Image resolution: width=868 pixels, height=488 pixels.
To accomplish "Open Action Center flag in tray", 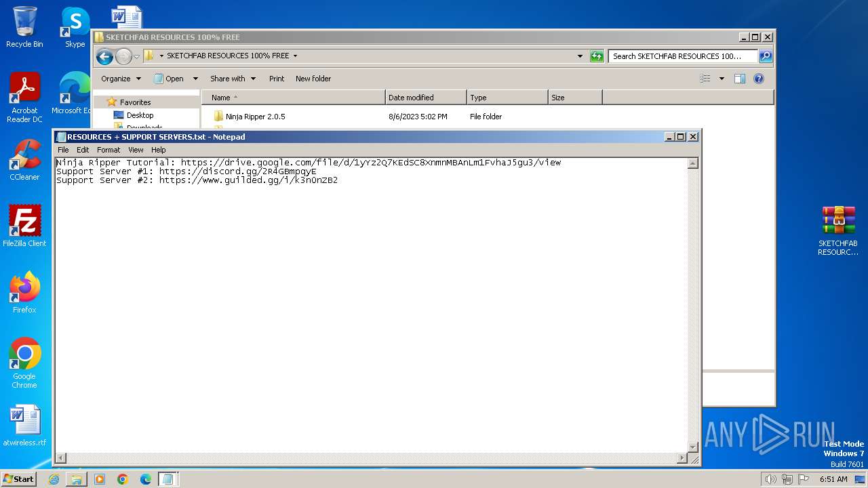I will click(803, 479).
